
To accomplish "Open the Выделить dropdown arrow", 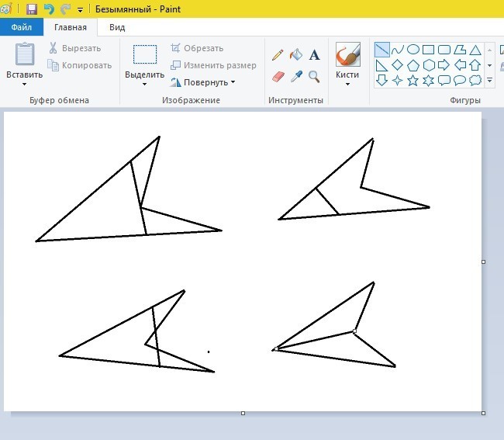I will coord(144,84).
